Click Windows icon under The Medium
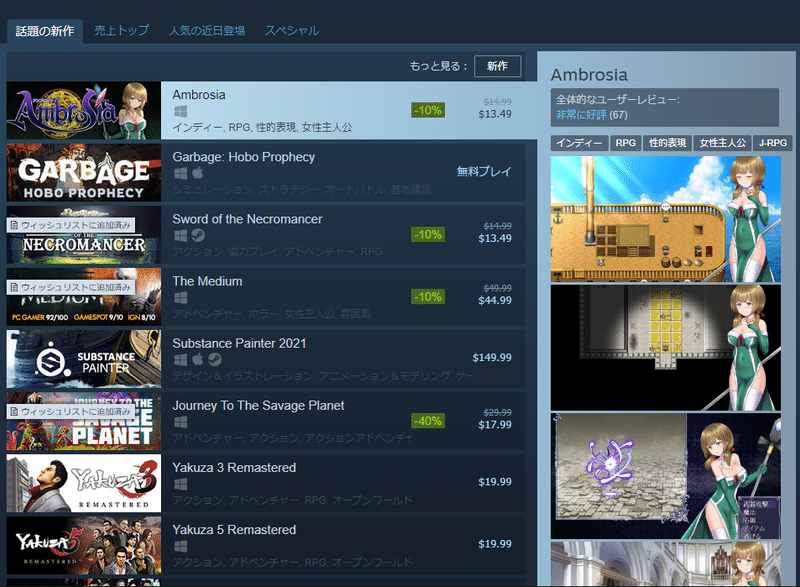The image size is (800, 587). pyautogui.click(x=181, y=297)
